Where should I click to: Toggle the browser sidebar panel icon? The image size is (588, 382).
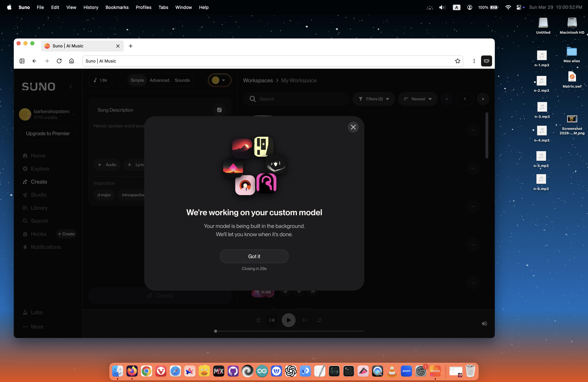[x=22, y=61]
